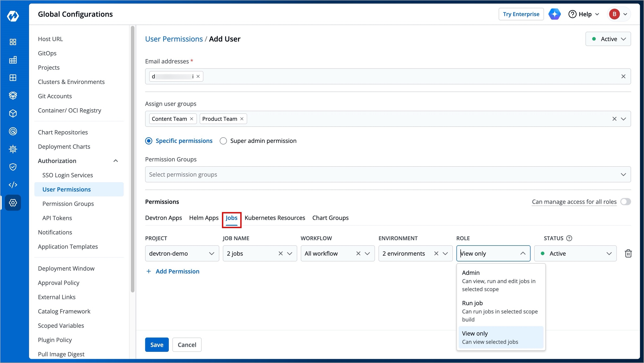Clear the 2 jobs selection
This screenshot has height=363, width=644.
pyautogui.click(x=281, y=253)
